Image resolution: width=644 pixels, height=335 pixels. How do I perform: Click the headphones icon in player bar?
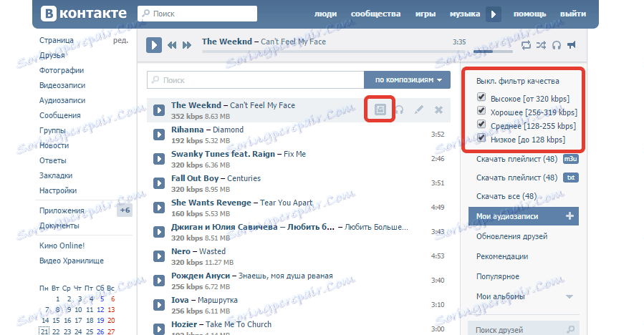coord(557,45)
